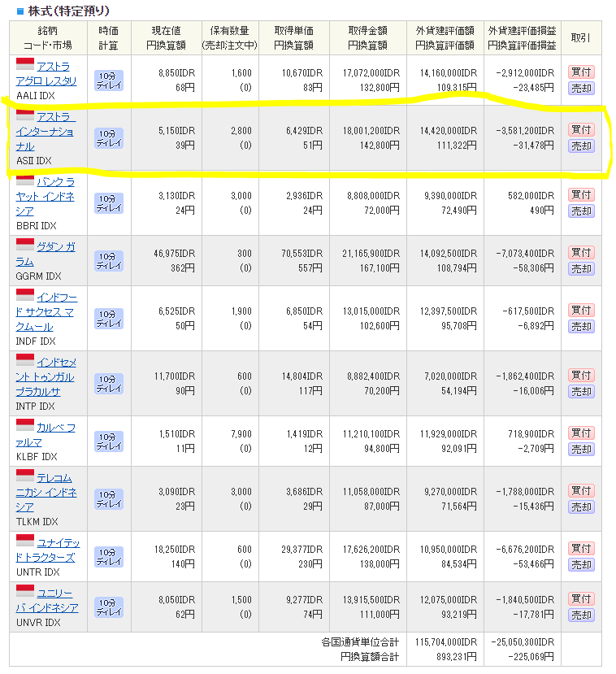
Task: Click the total loss -25,050,300IDR
Action: pyautogui.click(x=523, y=642)
